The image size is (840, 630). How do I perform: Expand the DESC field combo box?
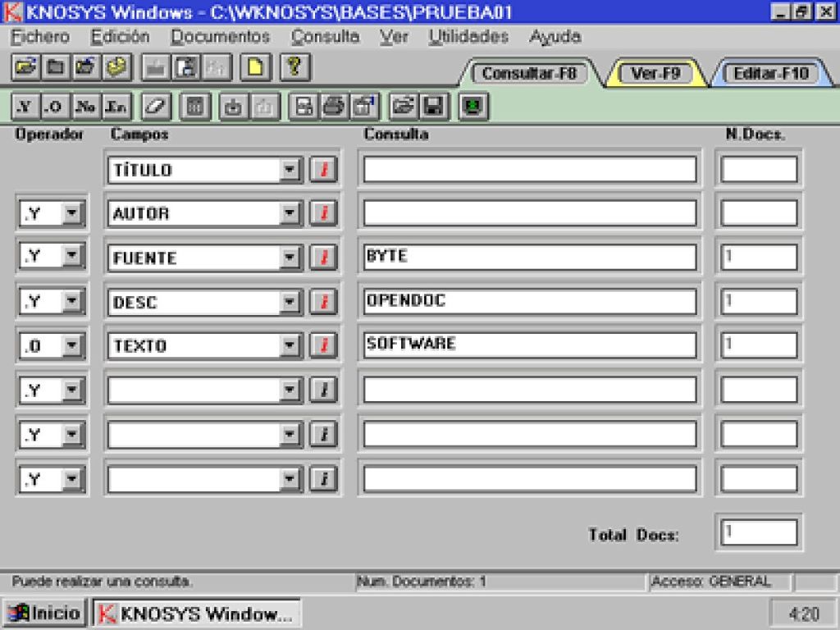(x=290, y=302)
